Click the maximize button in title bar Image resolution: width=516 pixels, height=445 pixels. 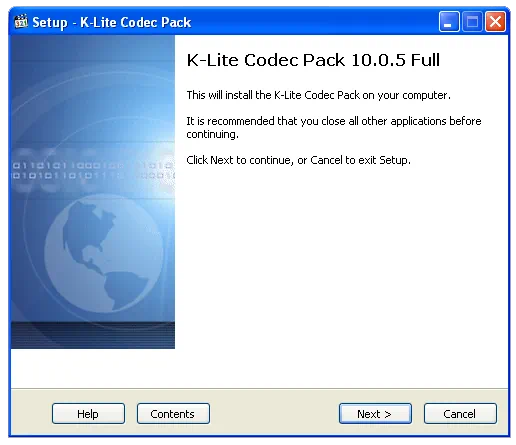[472, 22]
